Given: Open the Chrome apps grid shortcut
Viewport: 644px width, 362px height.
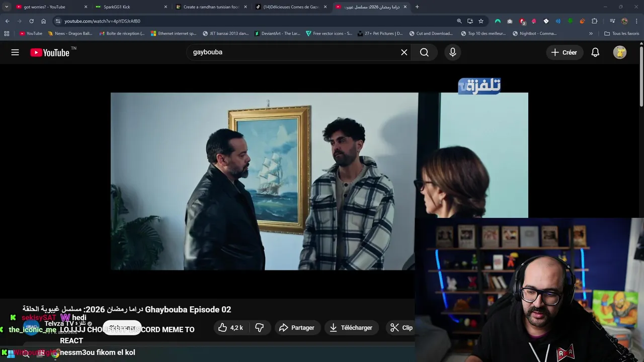Looking at the screenshot, I should (x=7, y=34).
